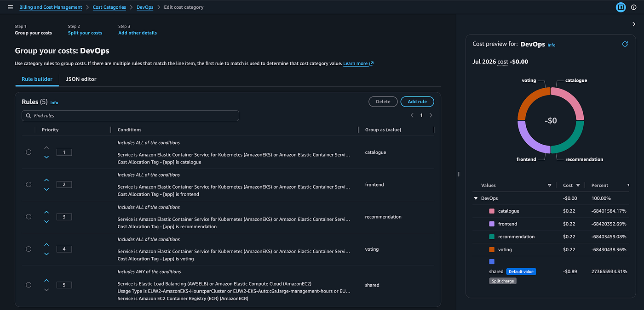The width and height of the screenshot is (644, 310).
Task: Move rule 2 priority up
Action: pyautogui.click(x=46, y=180)
